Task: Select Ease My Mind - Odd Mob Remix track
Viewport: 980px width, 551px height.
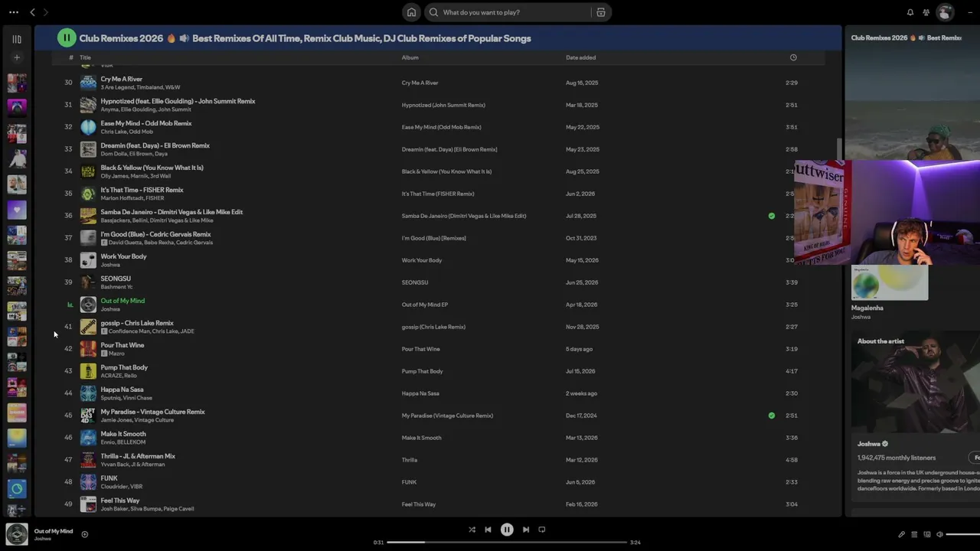Action: tap(146, 123)
